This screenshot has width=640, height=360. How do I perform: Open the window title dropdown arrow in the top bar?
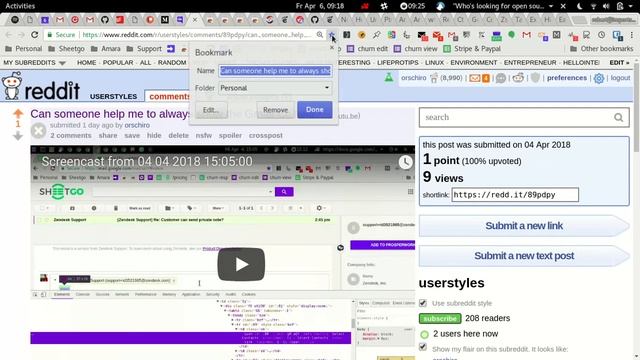click(551, 6)
